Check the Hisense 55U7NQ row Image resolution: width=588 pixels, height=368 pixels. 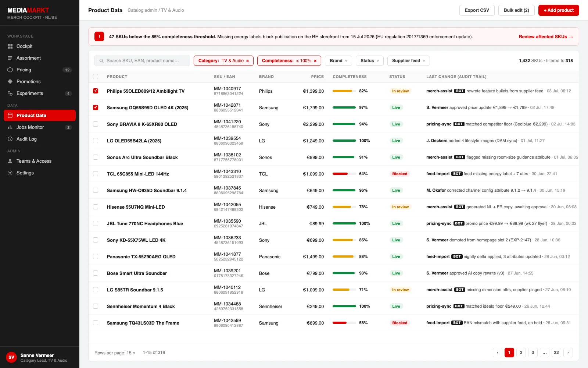coord(96,207)
